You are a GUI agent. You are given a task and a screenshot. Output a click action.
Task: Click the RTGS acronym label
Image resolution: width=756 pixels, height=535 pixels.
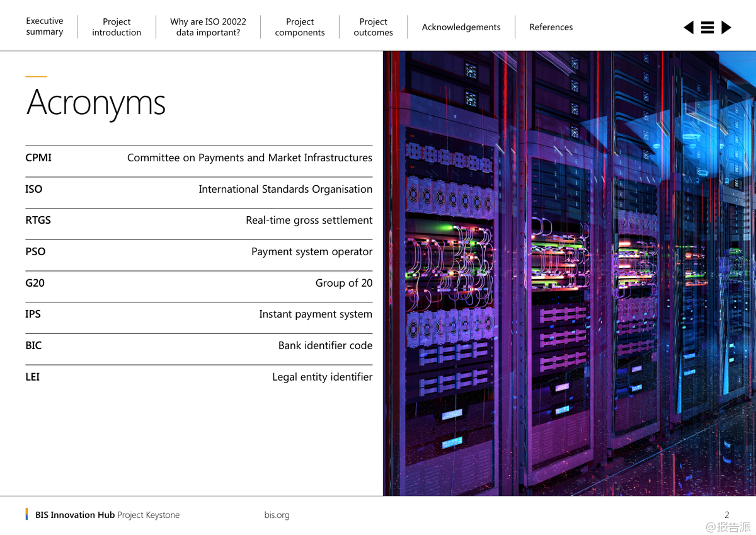[38, 220]
